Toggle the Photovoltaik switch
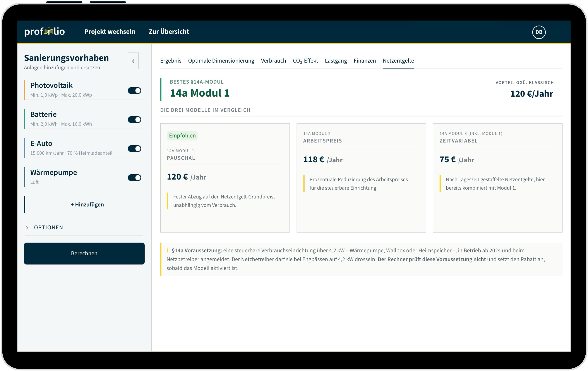 pos(134,91)
